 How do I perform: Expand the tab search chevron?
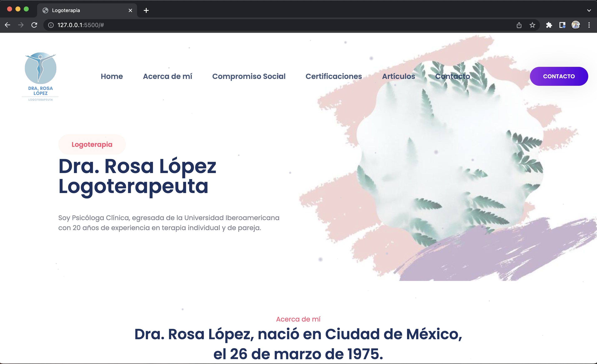coord(589,10)
